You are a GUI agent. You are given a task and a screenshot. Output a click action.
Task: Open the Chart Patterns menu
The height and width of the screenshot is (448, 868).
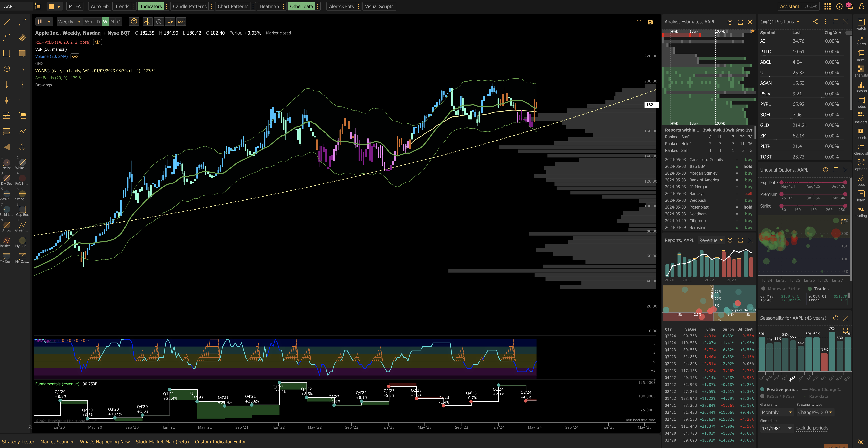pyautogui.click(x=233, y=6)
